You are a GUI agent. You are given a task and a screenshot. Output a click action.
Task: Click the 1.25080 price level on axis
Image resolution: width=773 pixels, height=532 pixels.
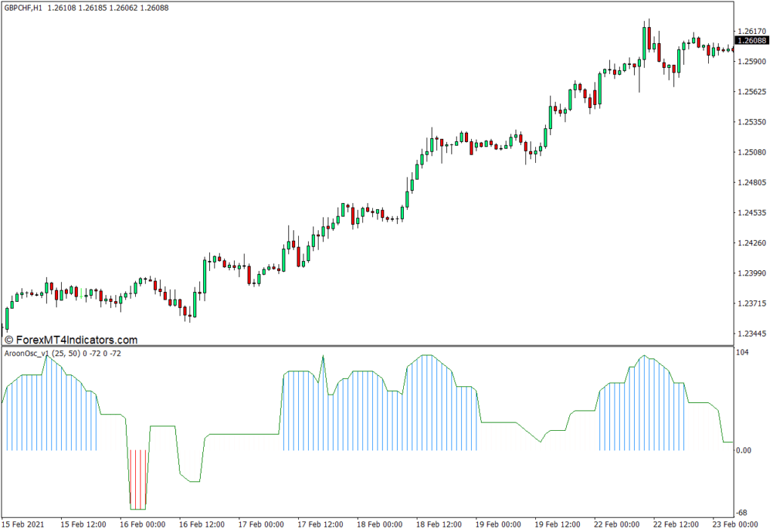click(753, 152)
